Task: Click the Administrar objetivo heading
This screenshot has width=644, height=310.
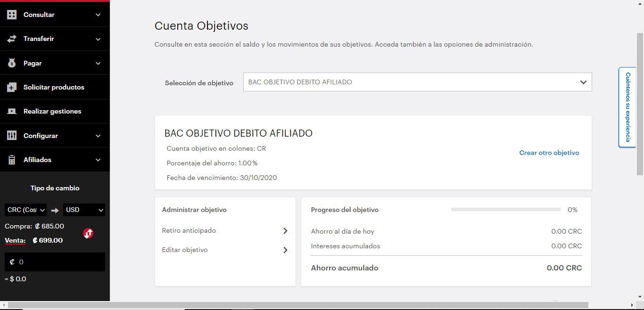Action: (x=194, y=210)
